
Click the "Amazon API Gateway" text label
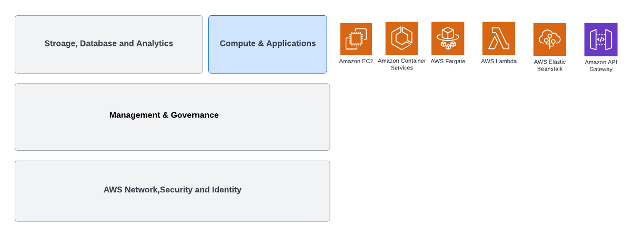pyautogui.click(x=601, y=65)
